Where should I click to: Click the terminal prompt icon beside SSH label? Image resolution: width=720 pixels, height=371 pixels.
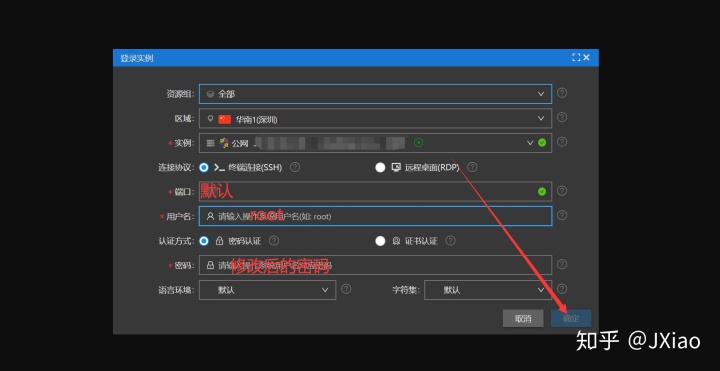coord(219,168)
